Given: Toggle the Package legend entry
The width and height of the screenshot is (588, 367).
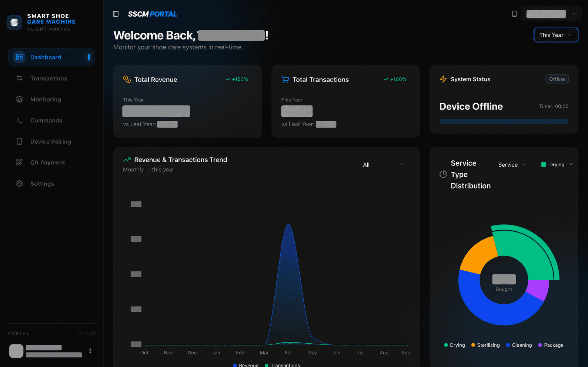Looking at the screenshot, I should pos(551,345).
